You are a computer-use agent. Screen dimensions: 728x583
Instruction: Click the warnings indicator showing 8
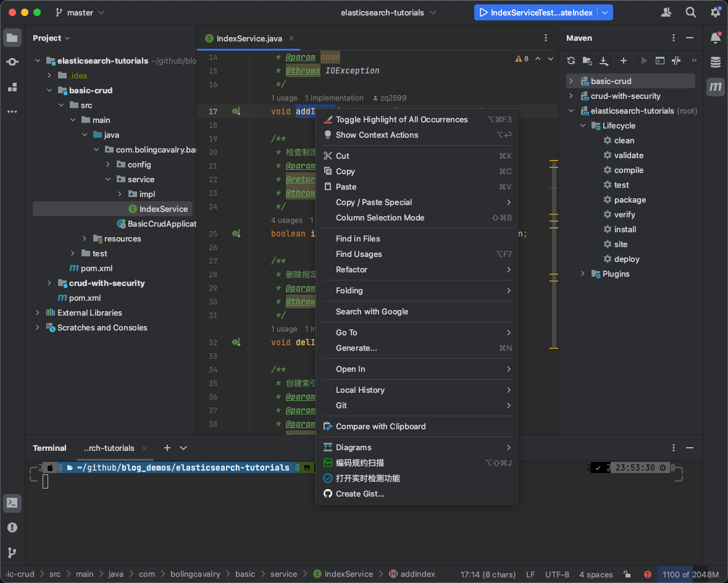[x=522, y=59]
